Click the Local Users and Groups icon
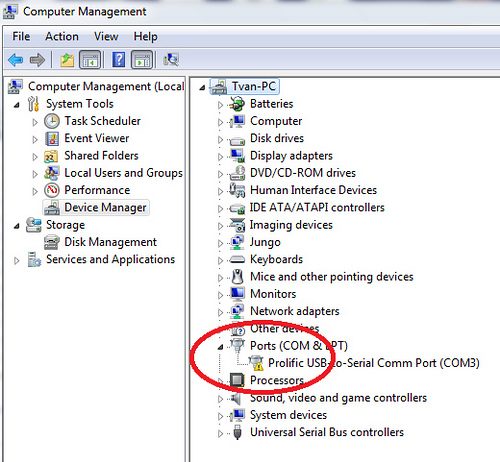Image resolution: width=500 pixels, height=462 pixels. pos(52,173)
